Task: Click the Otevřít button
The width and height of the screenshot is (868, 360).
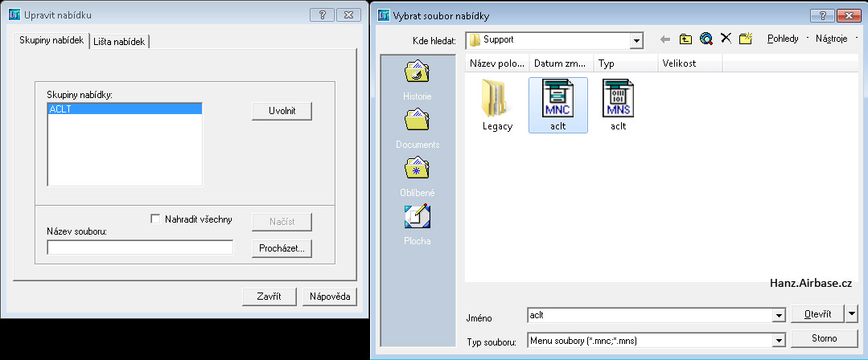Action: point(817,313)
